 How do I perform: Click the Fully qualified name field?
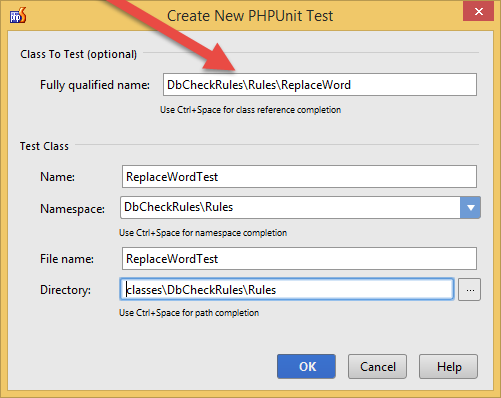[320, 85]
